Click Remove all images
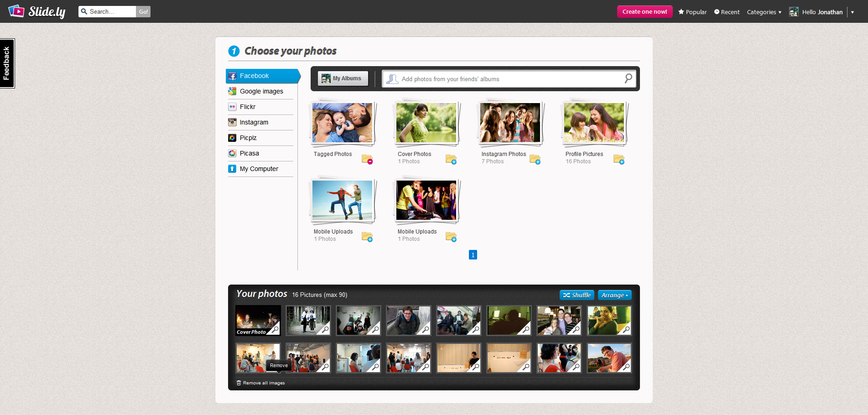 [260, 383]
